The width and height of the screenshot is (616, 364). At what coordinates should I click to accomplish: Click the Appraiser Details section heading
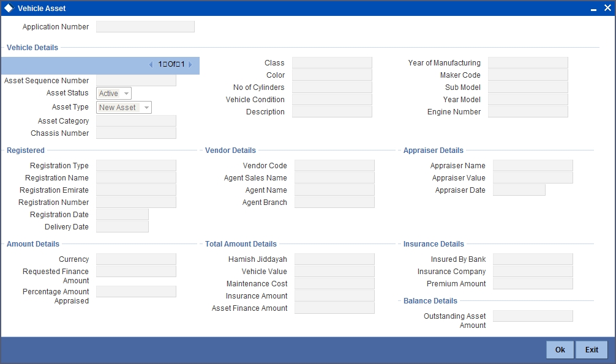pyautogui.click(x=434, y=150)
